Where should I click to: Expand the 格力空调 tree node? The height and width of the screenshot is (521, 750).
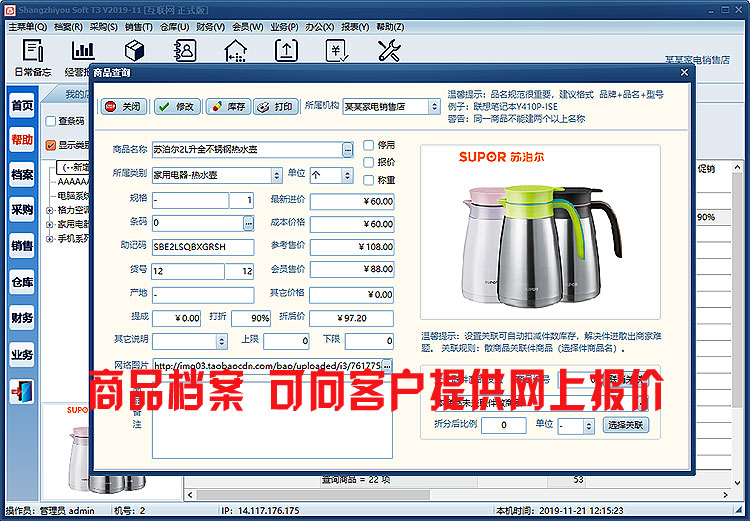49,210
